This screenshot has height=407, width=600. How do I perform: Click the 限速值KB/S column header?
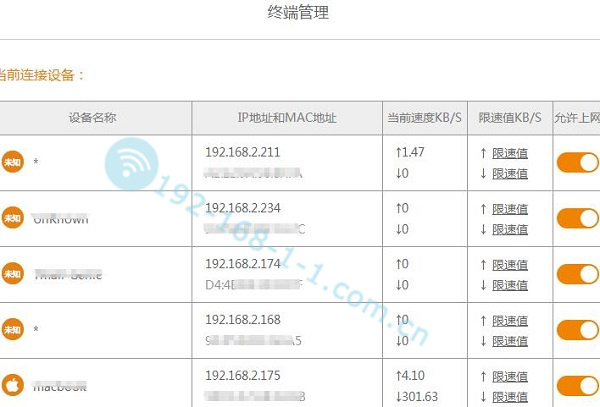(x=510, y=118)
